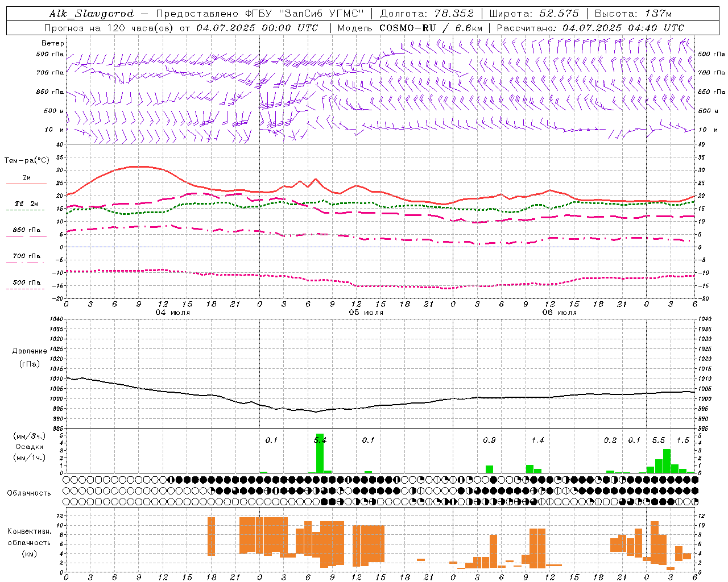Select the 0.9 precipitation amount
The width and height of the screenshot is (728, 582).
pos(489,440)
